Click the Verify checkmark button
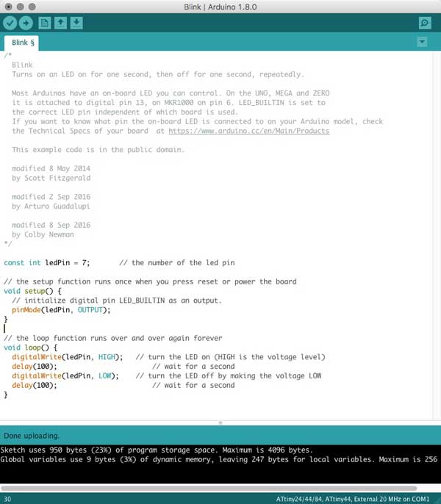The image size is (441, 504). pyautogui.click(x=10, y=24)
